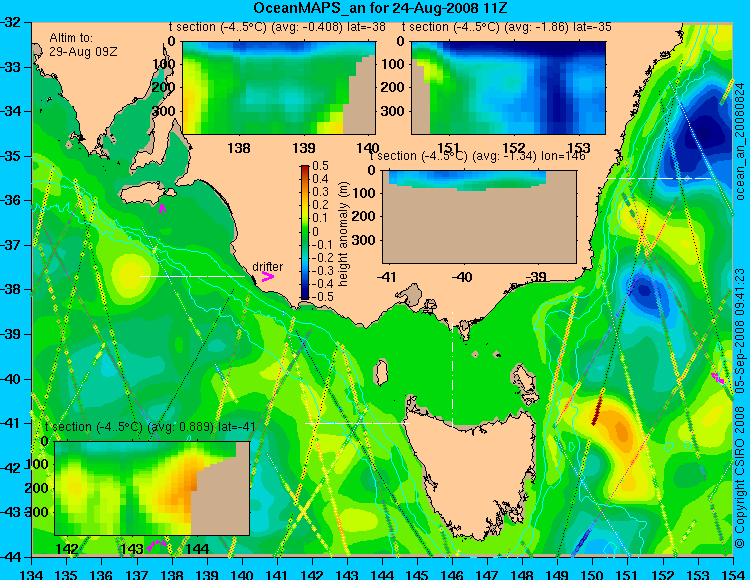
Task: Click the white dash-dot section line at longitude 146
Action: click(452, 369)
